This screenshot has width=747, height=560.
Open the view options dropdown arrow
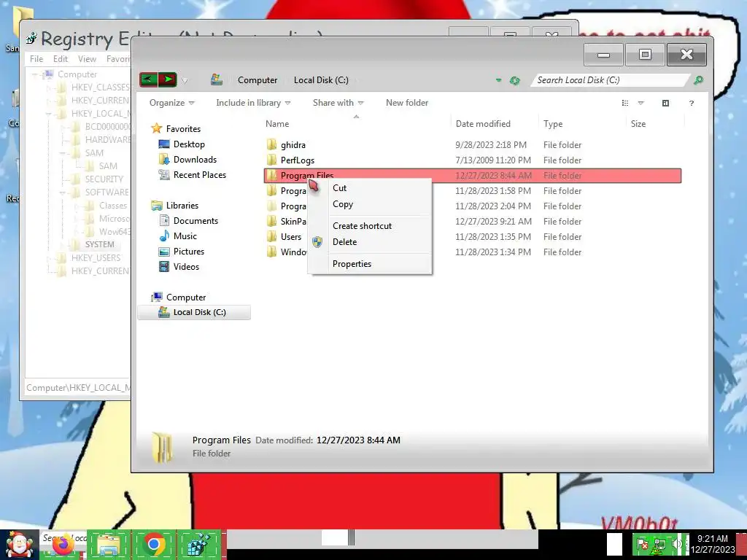[x=640, y=103]
